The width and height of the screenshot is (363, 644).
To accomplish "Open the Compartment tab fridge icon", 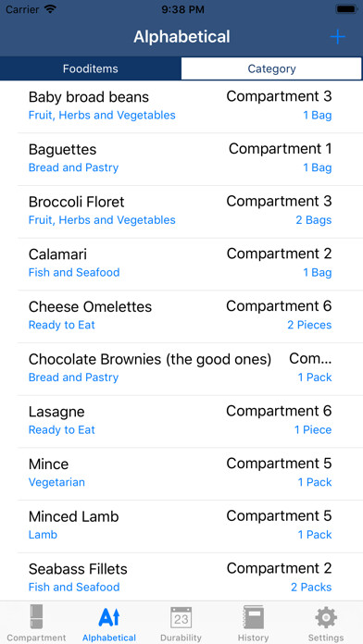I will [x=37, y=617].
